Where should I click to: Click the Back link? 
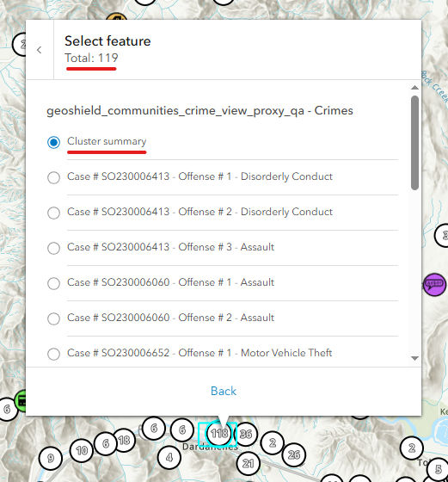click(x=224, y=391)
